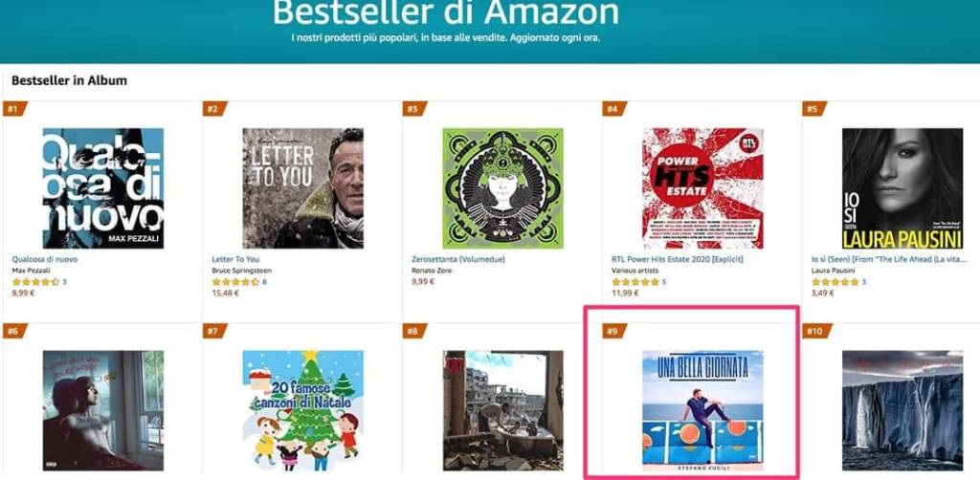The height and width of the screenshot is (480, 980).
Task: Open the RTL Power Hits Estate cover
Action: 702,188
